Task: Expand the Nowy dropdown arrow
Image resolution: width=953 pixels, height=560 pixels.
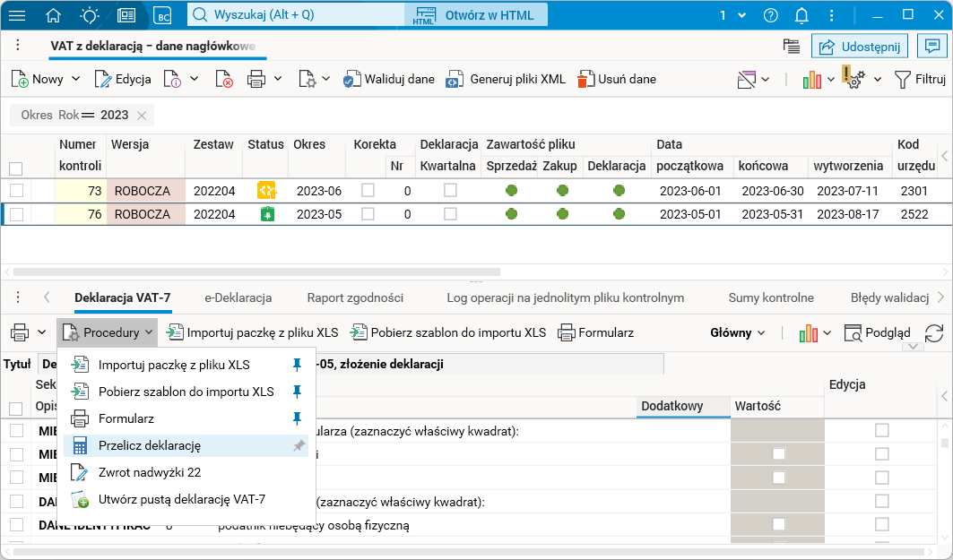Action: [76, 79]
